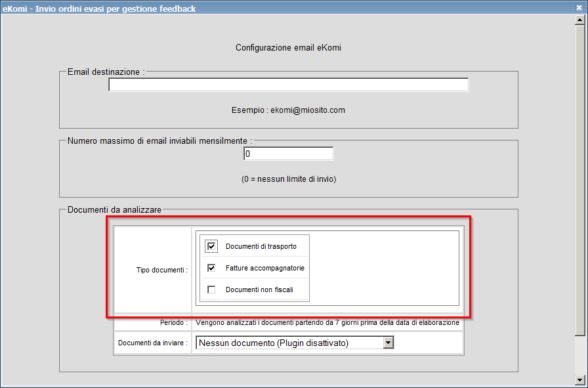The height and width of the screenshot is (388, 588).
Task: Click the 'Tipo documenti :' label
Action: coord(161,270)
